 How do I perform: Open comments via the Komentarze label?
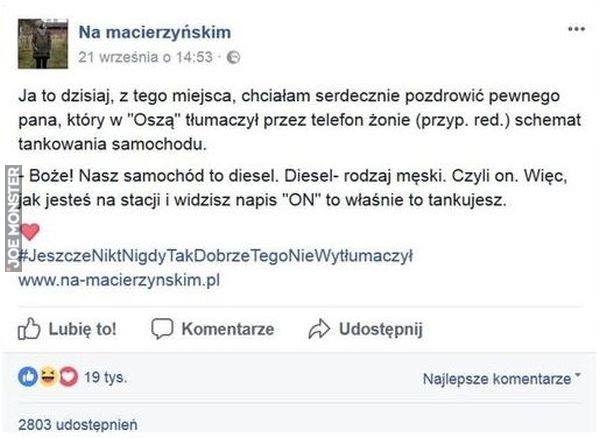coord(228,328)
